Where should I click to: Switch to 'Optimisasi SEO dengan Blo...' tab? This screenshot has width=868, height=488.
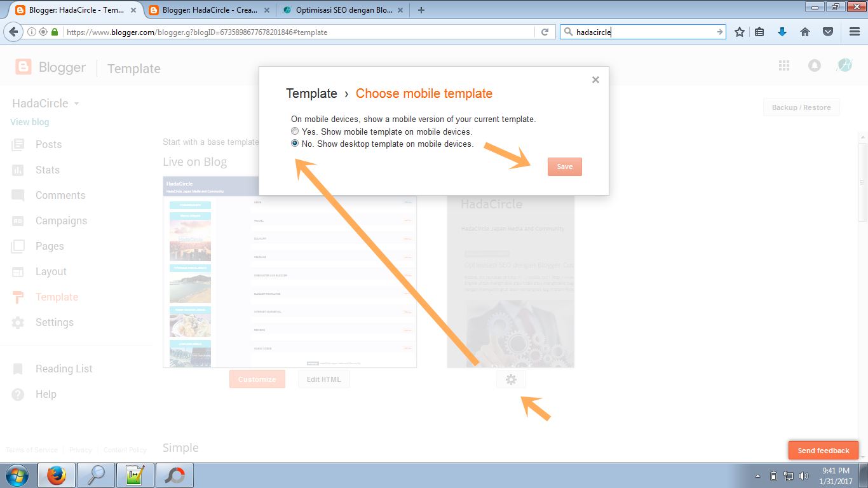tap(342, 10)
